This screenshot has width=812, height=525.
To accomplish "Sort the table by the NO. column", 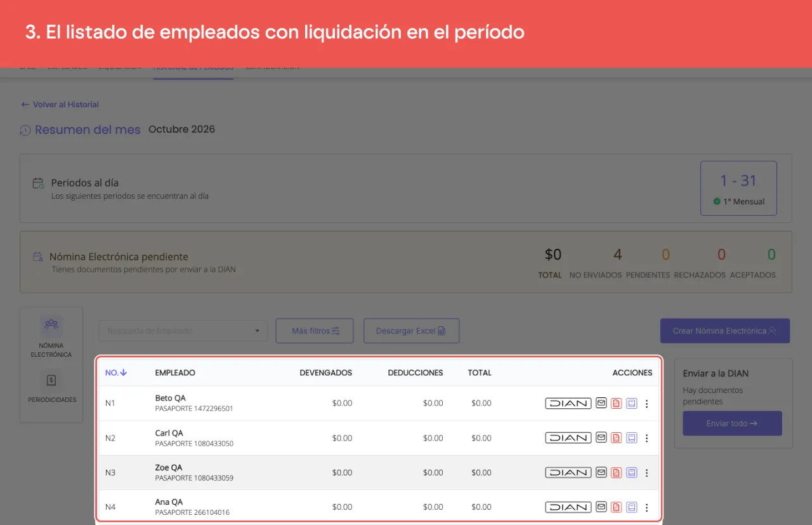I will click(x=116, y=373).
